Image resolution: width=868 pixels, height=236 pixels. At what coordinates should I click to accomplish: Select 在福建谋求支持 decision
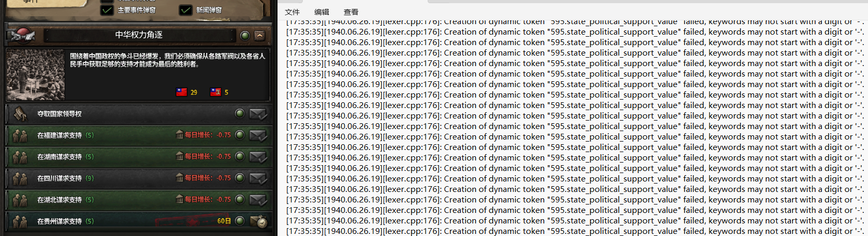(x=139, y=135)
